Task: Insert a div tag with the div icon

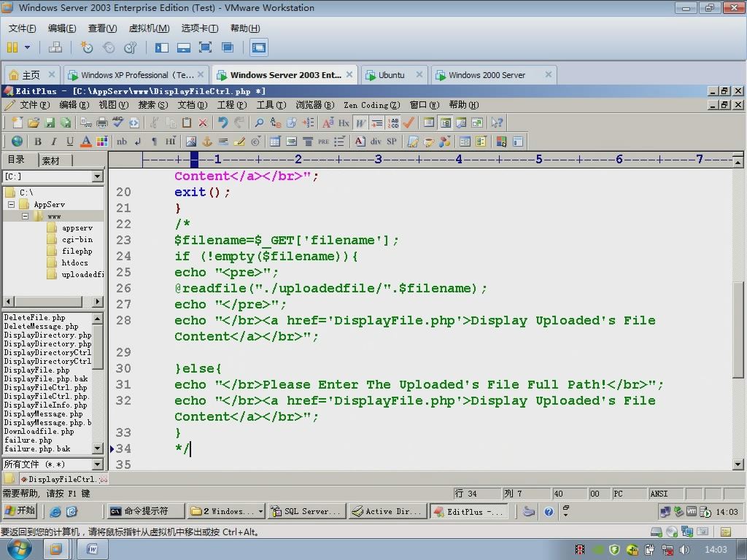Action: coord(376,141)
